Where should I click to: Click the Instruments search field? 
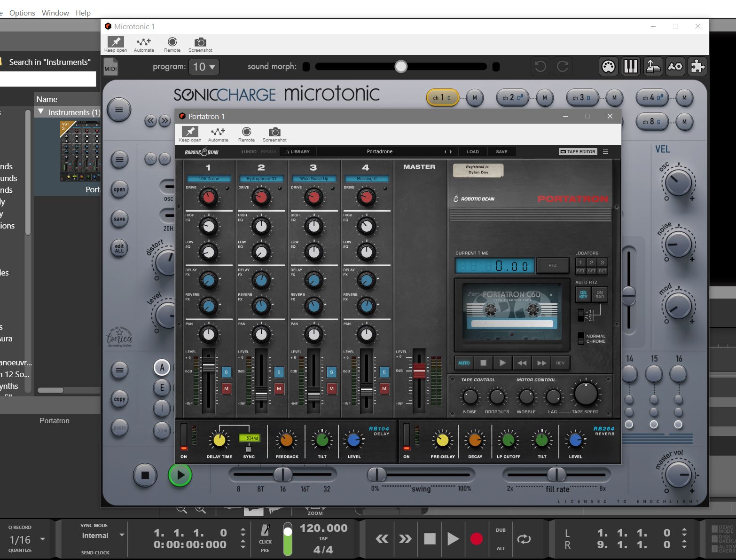[x=47, y=79]
